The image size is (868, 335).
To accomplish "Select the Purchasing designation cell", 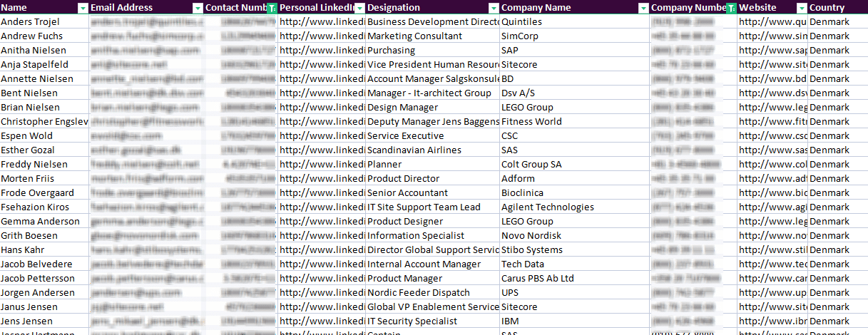I will pos(433,51).
